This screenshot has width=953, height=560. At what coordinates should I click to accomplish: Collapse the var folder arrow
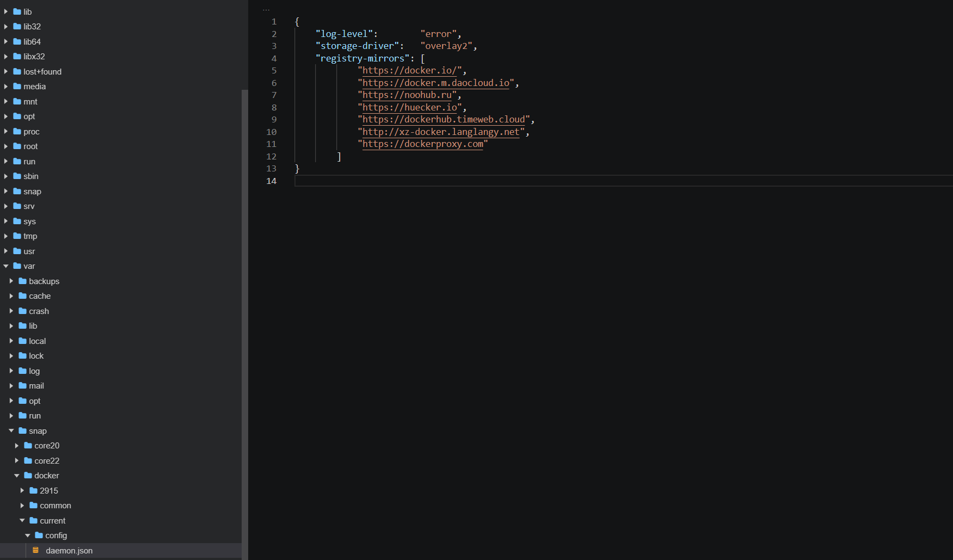coord(6,266)
